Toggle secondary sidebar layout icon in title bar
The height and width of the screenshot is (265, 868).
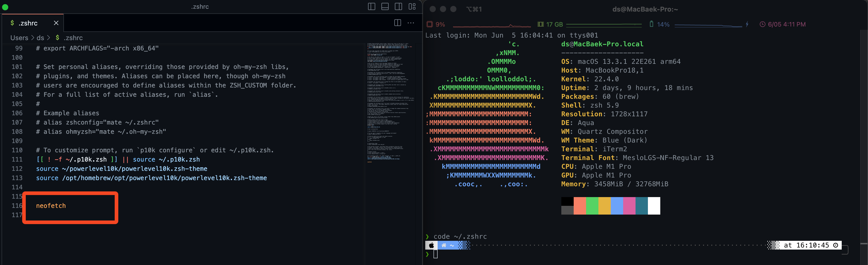tap(399, 6)
